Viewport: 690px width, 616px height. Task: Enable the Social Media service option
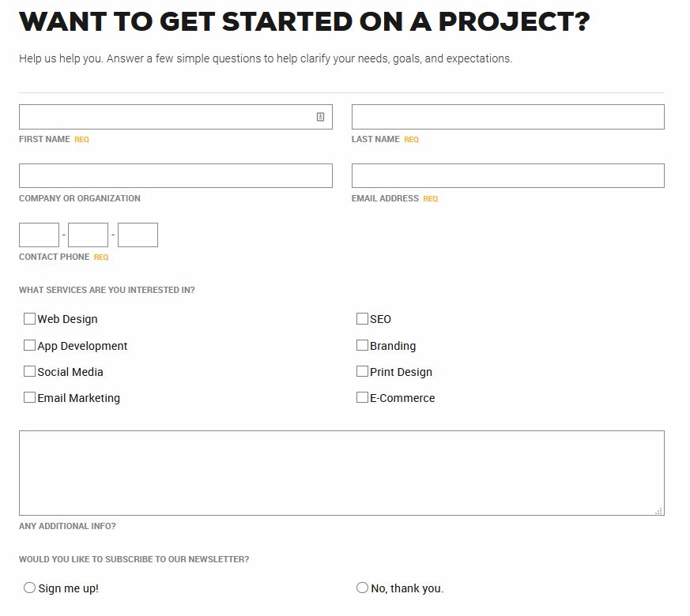click(30, 371)
